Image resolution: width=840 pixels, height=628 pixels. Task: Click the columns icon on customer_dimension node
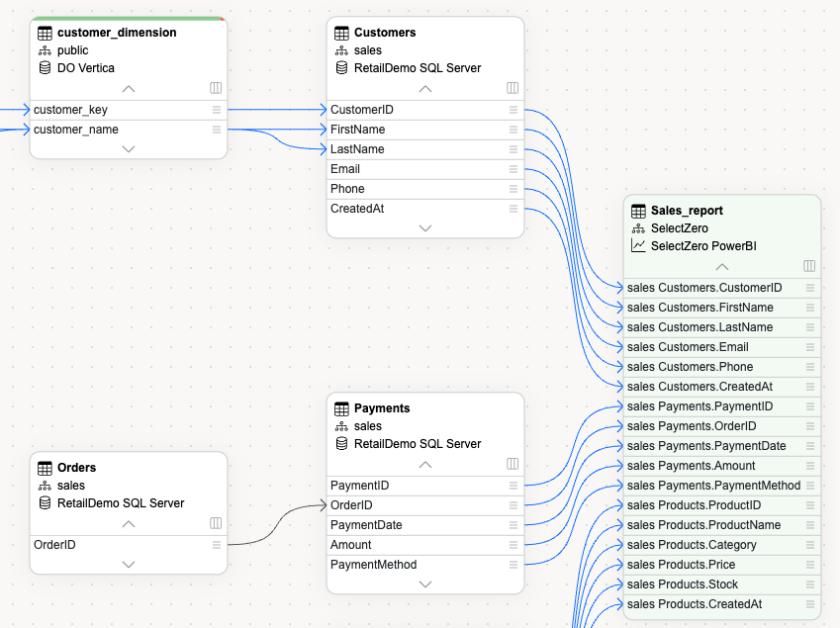[216, 88]
